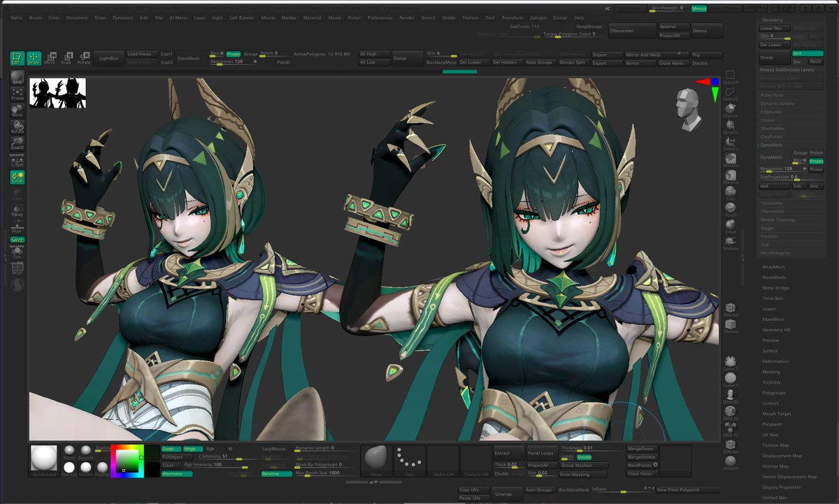Open the Material menu
Screen dimensions: 839x504
tap(313, 17)
